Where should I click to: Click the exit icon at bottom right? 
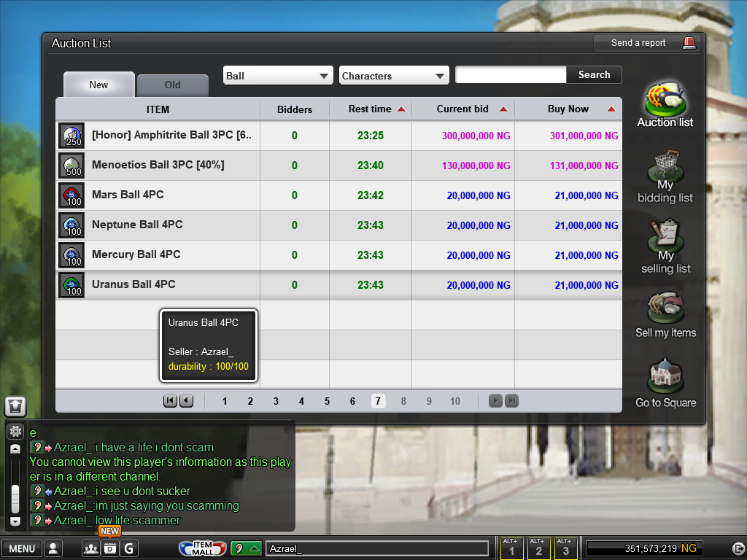(738, 548)
